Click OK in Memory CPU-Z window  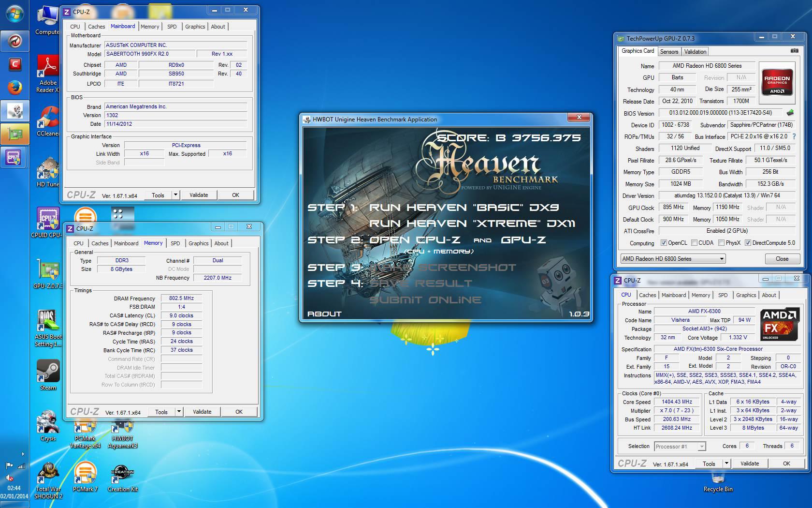239,412
